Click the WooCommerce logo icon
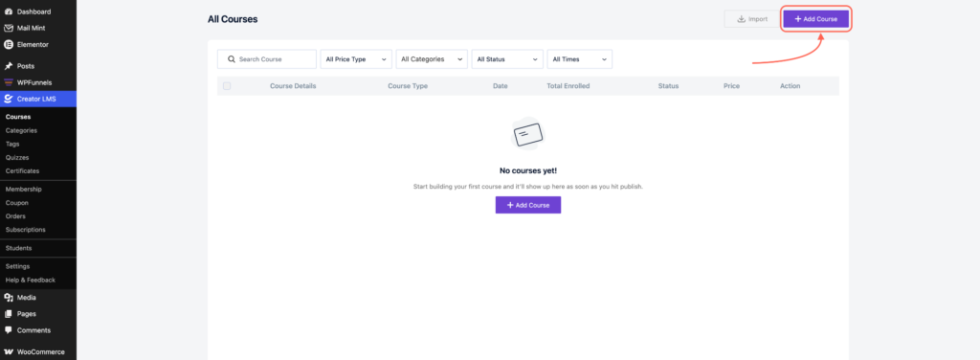This screenshot has width=980, height=360. click(x=9, y=352)
